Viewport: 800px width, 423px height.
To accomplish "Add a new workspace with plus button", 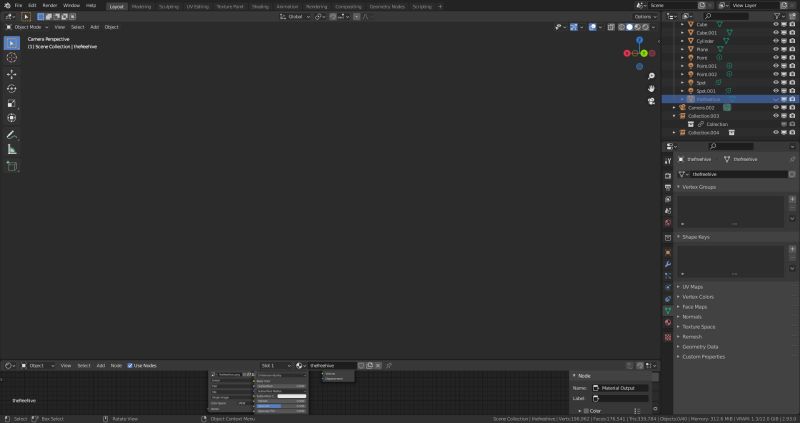I will 440,7.
